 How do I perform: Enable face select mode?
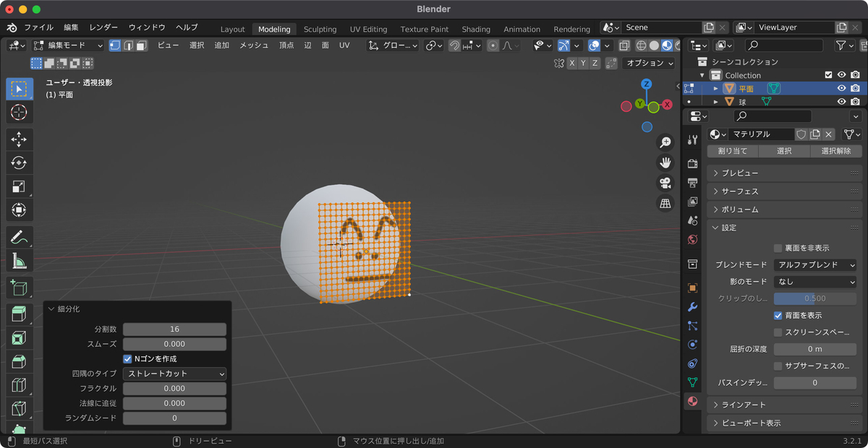coord(141,45)
